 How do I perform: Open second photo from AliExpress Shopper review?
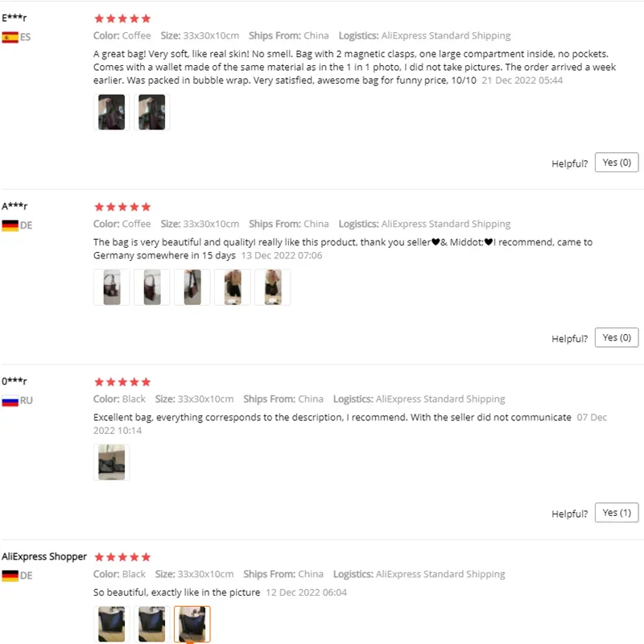[151, 624]
